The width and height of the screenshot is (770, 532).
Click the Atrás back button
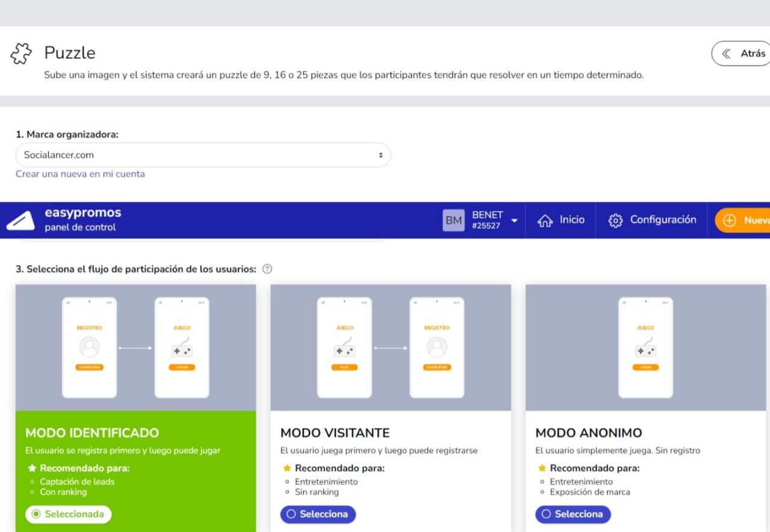(742, 54)
